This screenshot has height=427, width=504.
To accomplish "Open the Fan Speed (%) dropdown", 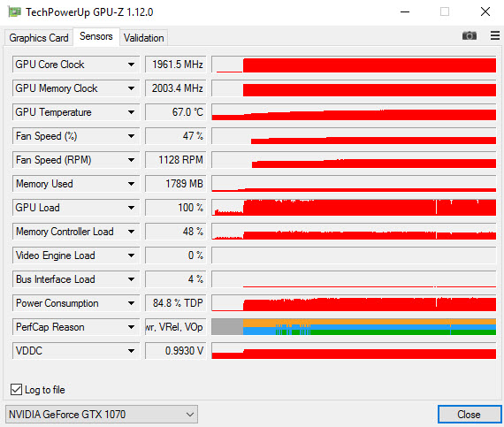I will point(131,136).
